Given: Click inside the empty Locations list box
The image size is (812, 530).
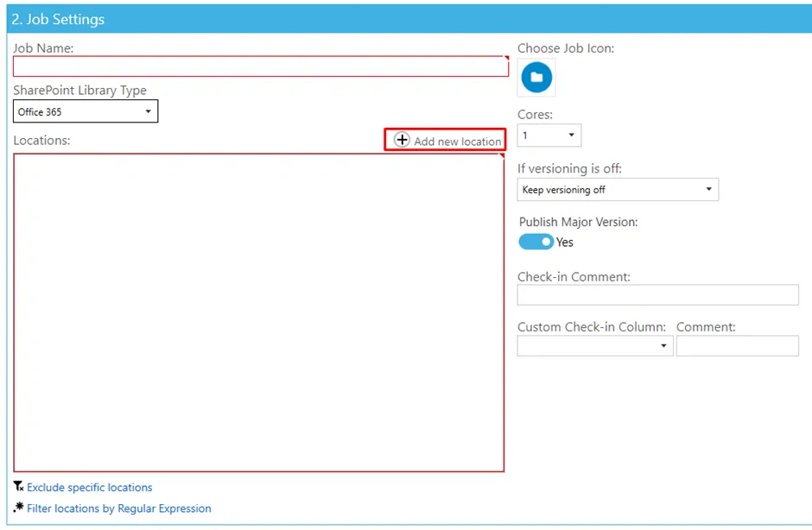Looking at the screenshot, I should click(x=259, y=312).
